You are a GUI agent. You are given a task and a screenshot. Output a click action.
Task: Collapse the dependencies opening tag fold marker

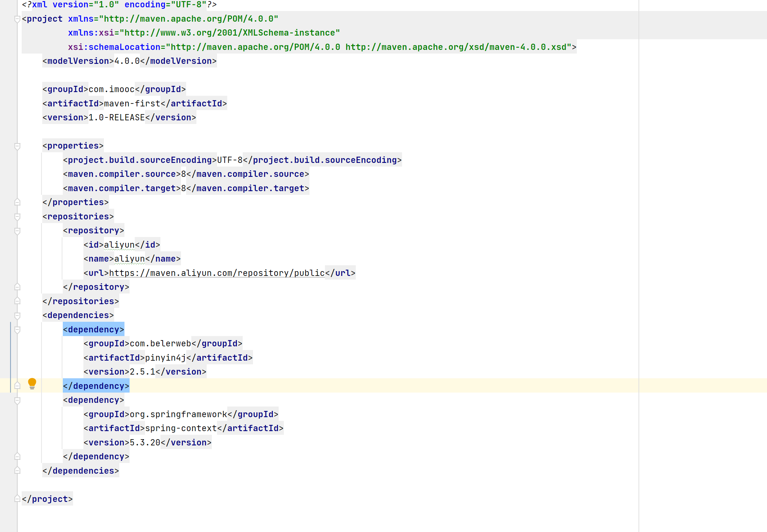17,316
